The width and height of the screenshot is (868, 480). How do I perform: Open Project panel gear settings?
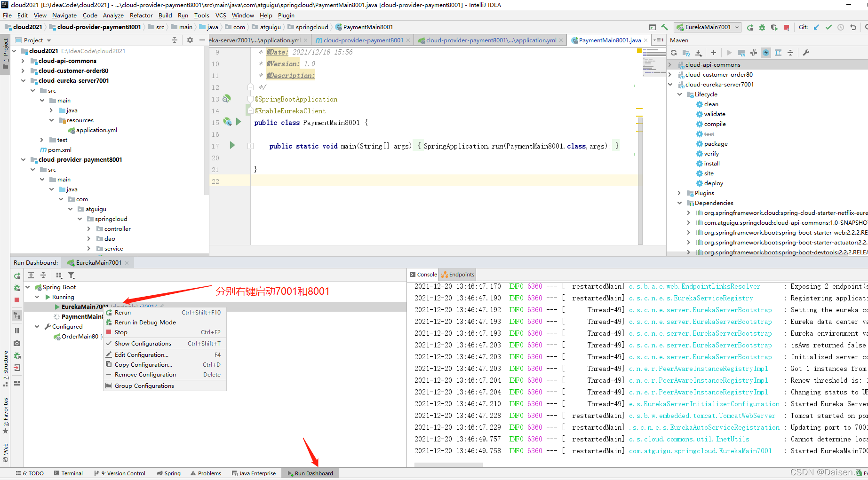point(190,40)
